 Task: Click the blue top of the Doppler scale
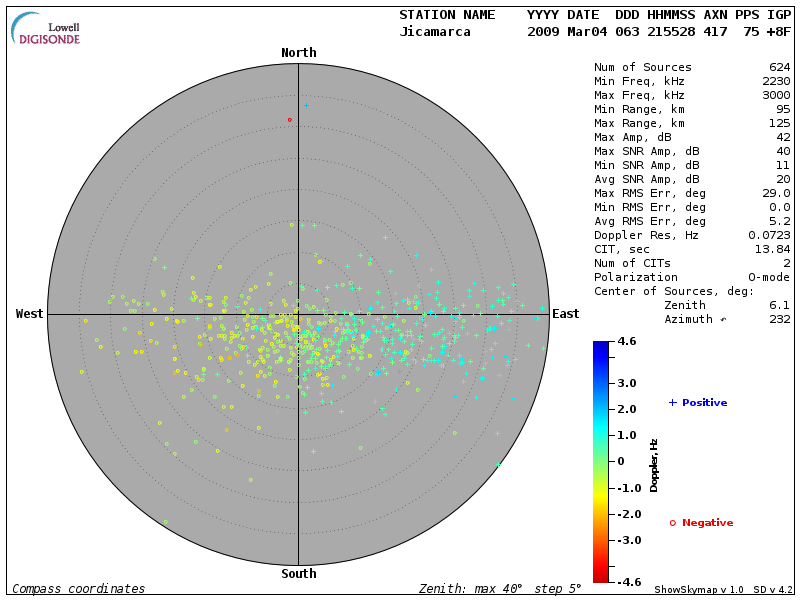coord(601,346)
